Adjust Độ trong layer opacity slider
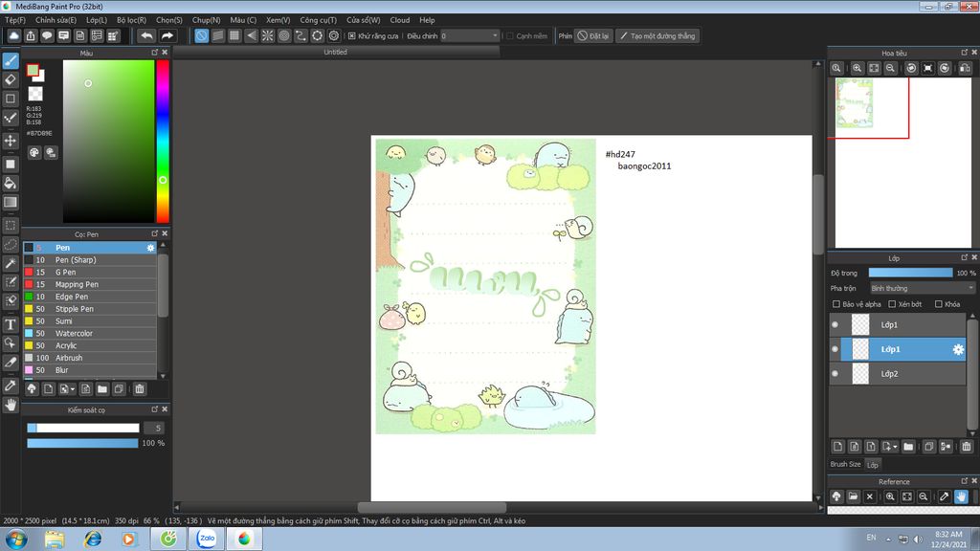The image size is (980, 551). (911, 273)
